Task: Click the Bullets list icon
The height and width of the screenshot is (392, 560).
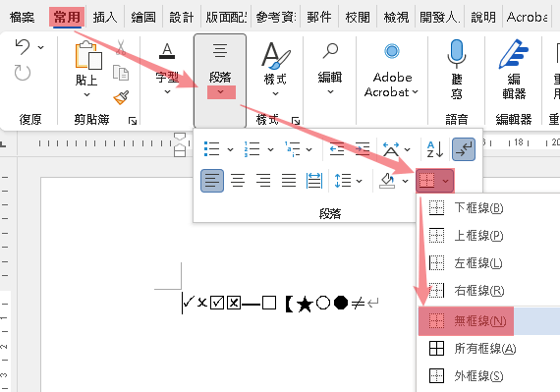Action: tap(211, 149)
